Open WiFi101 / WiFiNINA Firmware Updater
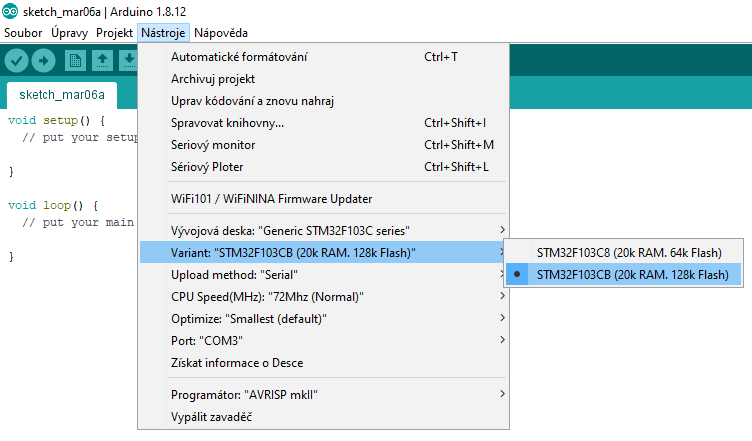 point(323,199)
